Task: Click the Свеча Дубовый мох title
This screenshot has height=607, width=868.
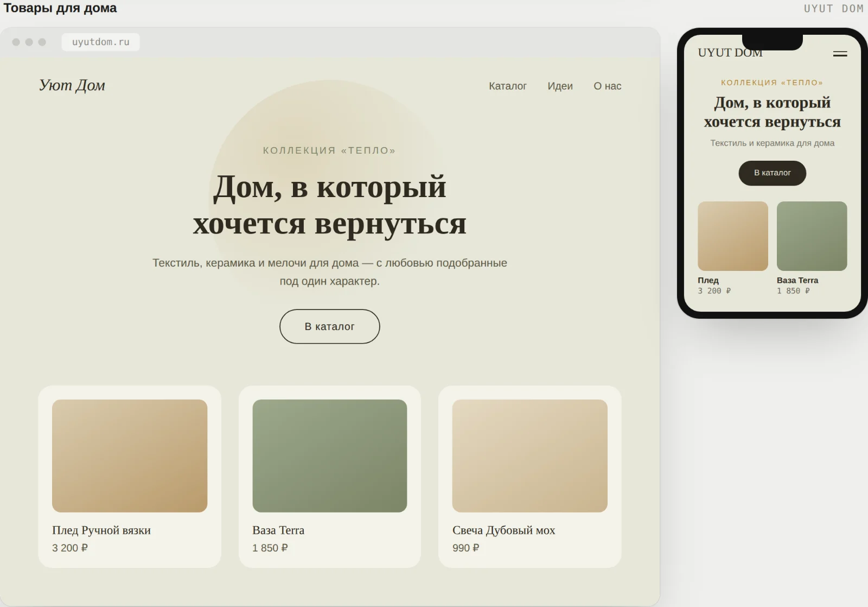Action: [504, 530]
